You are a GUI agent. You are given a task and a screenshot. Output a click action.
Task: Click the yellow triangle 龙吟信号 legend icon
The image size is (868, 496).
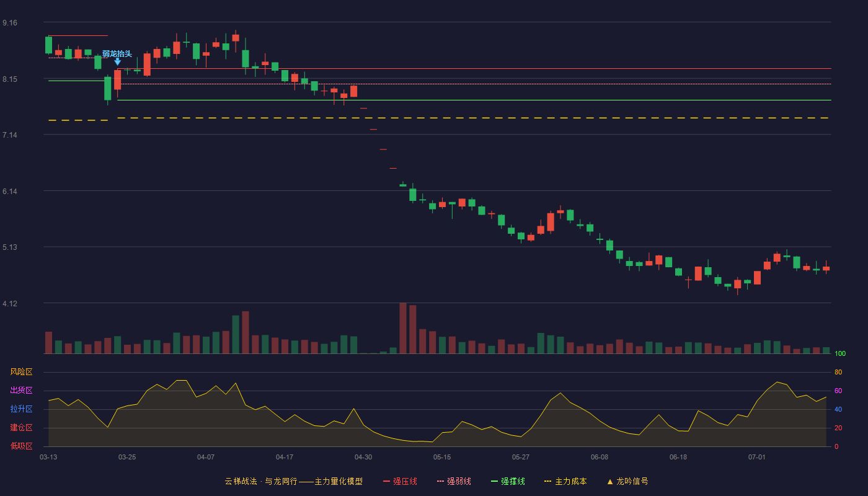[x=610, y=482]
